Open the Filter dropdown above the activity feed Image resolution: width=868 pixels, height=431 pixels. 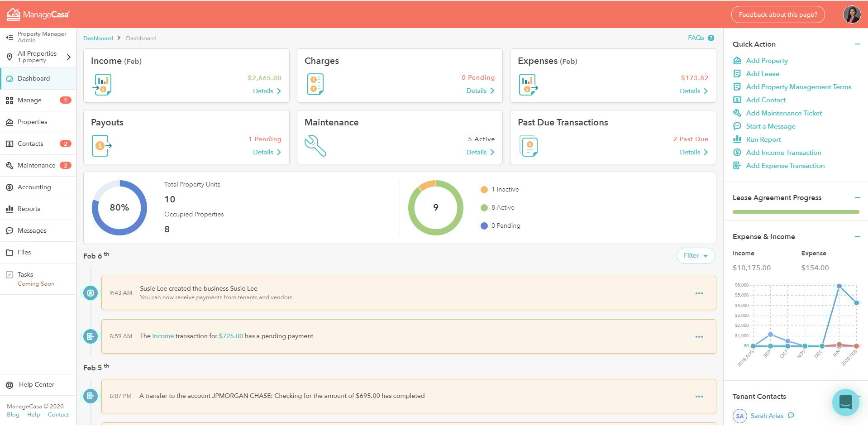(696, 255)
